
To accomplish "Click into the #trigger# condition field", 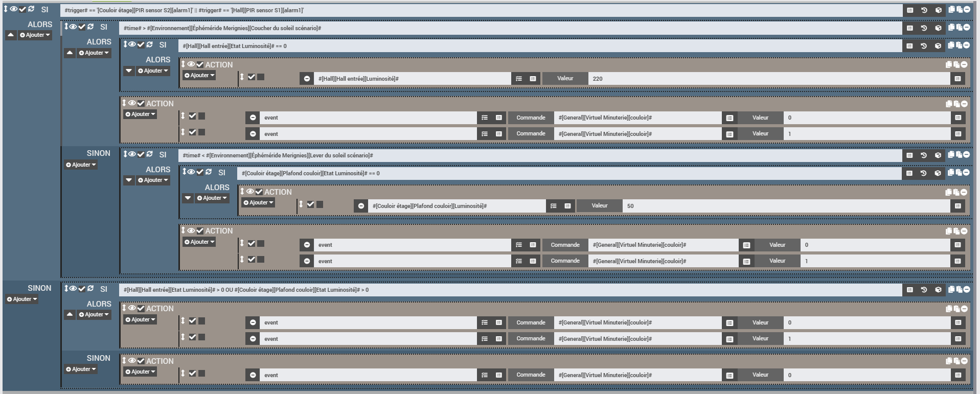I will 481,10.
